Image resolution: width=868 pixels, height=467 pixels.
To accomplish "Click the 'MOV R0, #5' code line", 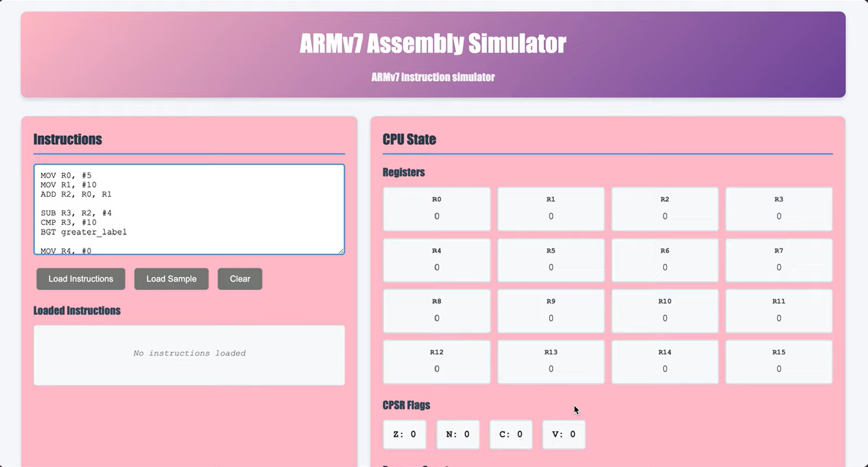I will (66, 175).
